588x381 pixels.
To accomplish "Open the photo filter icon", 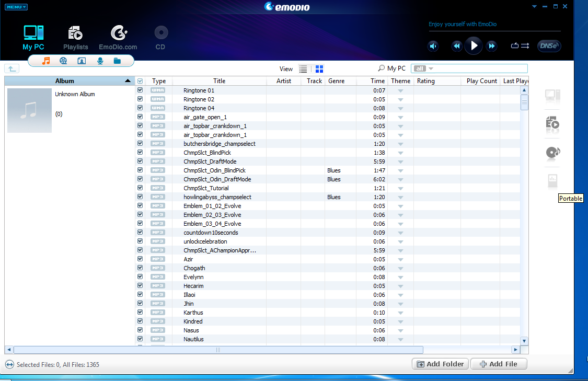I will tap(82, 61).
